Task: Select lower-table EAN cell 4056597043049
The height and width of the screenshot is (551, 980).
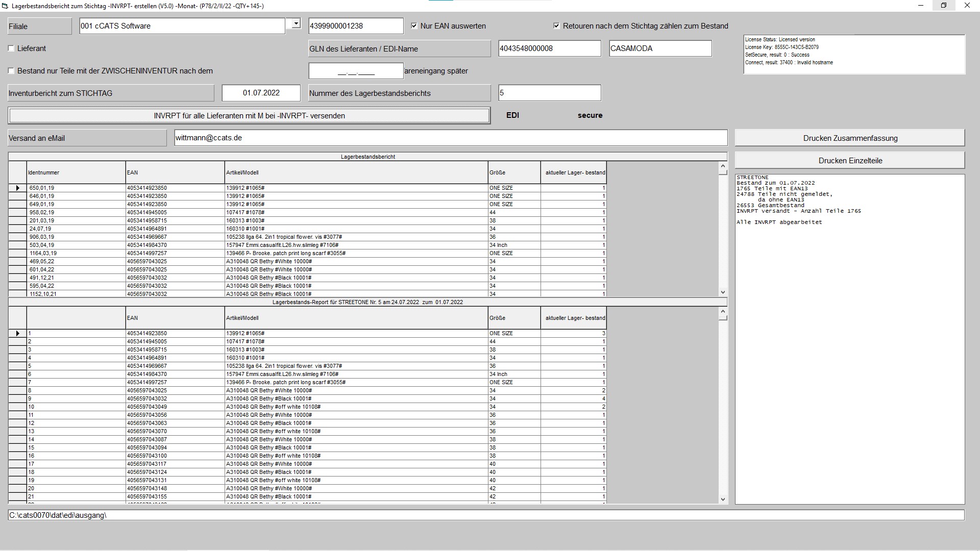Action: pyautogui.click(x=175, y=407)
